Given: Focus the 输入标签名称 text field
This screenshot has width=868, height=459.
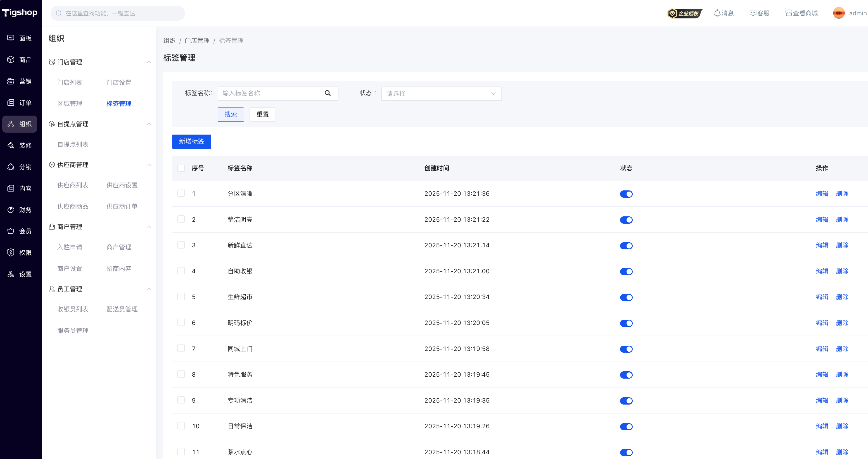Looking at the screenshot, I should point(267,93).
